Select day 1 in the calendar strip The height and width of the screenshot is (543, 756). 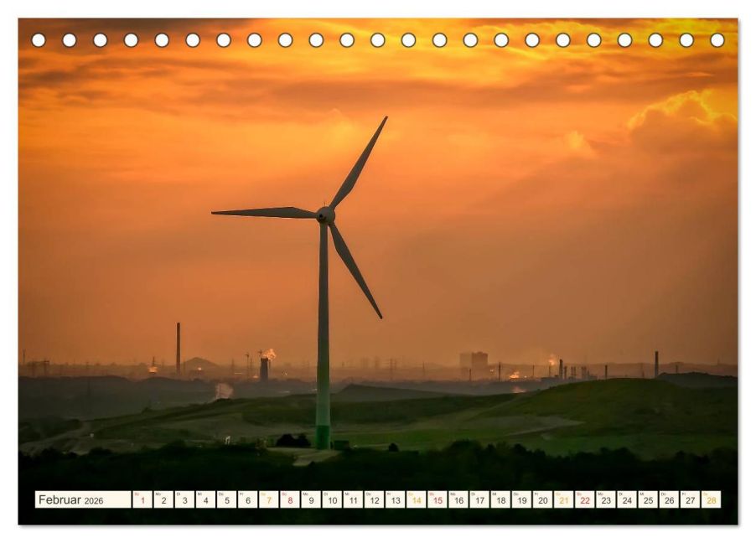[142, 499]
